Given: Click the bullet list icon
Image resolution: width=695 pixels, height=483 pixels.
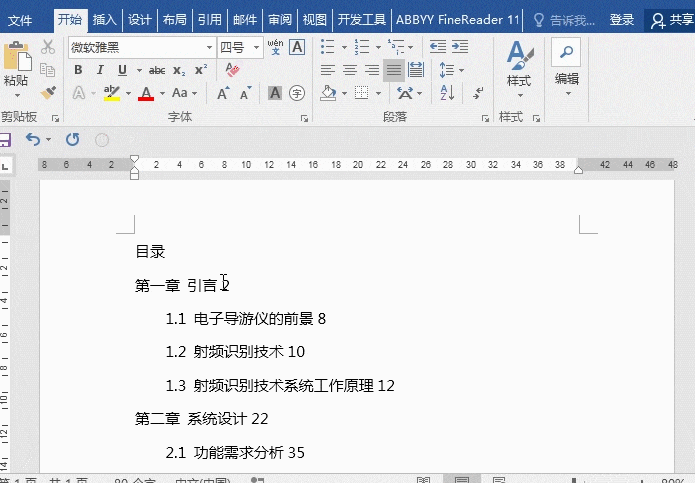Looking at the screenshot, I should pos(328,47).
